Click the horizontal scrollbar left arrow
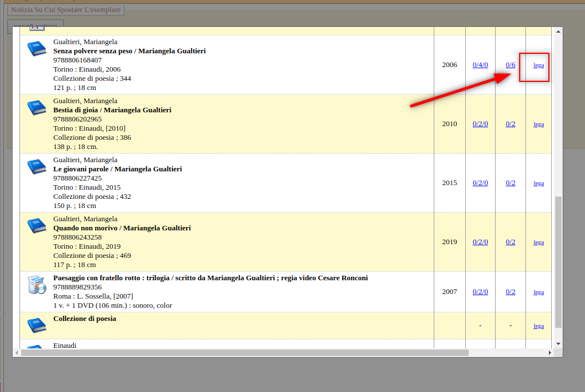Image resolution: width=585 pixels, height=392 pixels. (x=17, y=353)
